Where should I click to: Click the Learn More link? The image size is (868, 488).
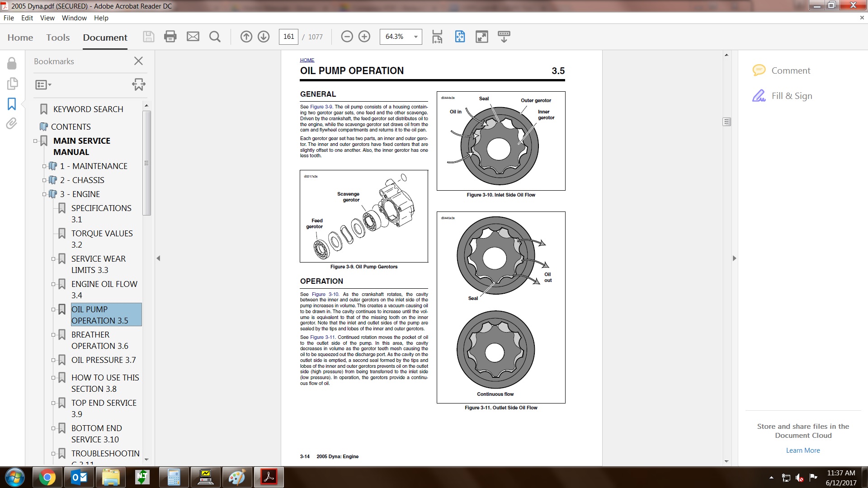802,450
